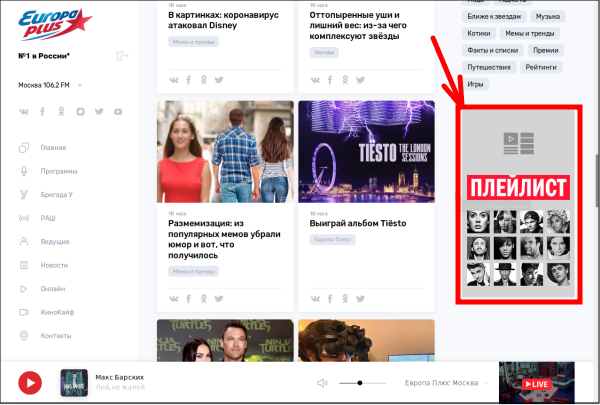Image resolution: width=600 pixels, height=405 pixels.
Task: Open YouTube icon in sidebar social row
Action: [x=118, y=112]
